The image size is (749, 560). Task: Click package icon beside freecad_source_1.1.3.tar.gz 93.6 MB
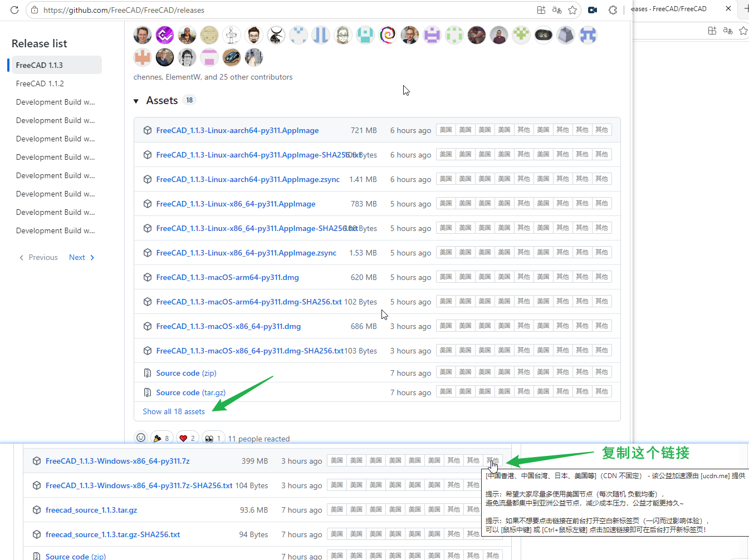tap(37, 510)
